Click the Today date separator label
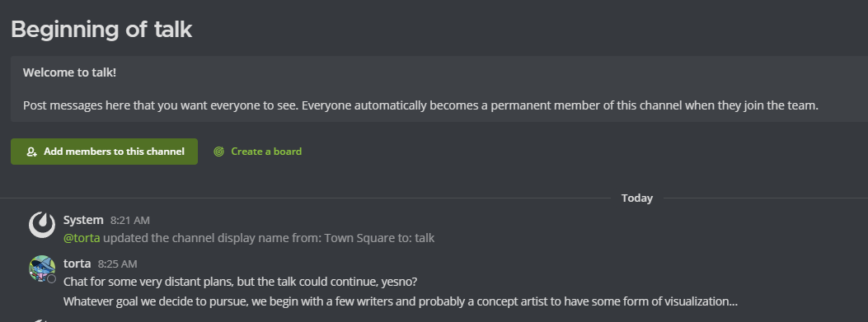868x322 pixels. pyautogui.click(x=637, y=198)
